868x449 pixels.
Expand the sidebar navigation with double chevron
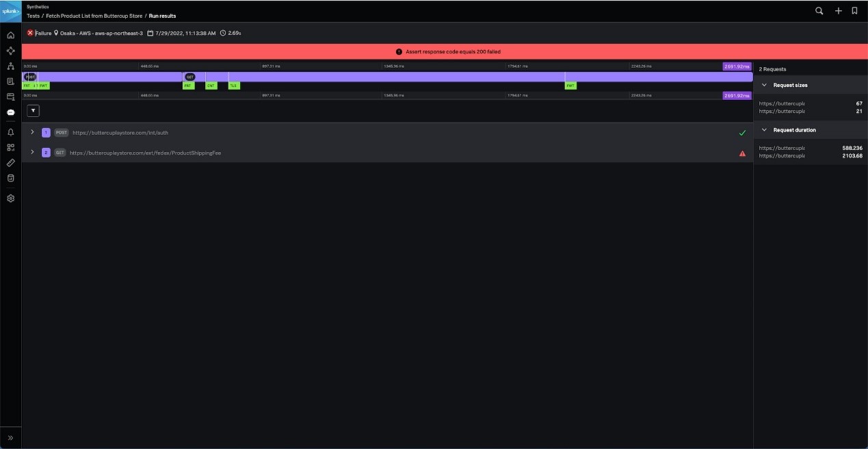(x=10, y=438)
